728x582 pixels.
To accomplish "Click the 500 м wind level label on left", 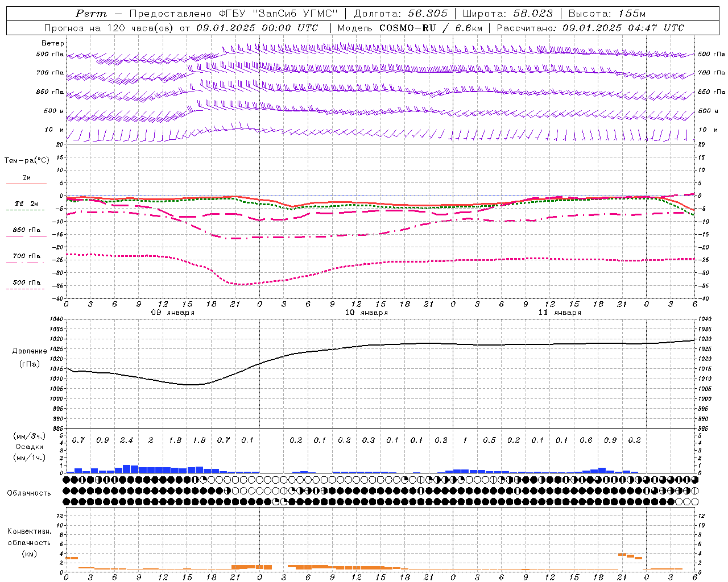I will click(55, 111).
